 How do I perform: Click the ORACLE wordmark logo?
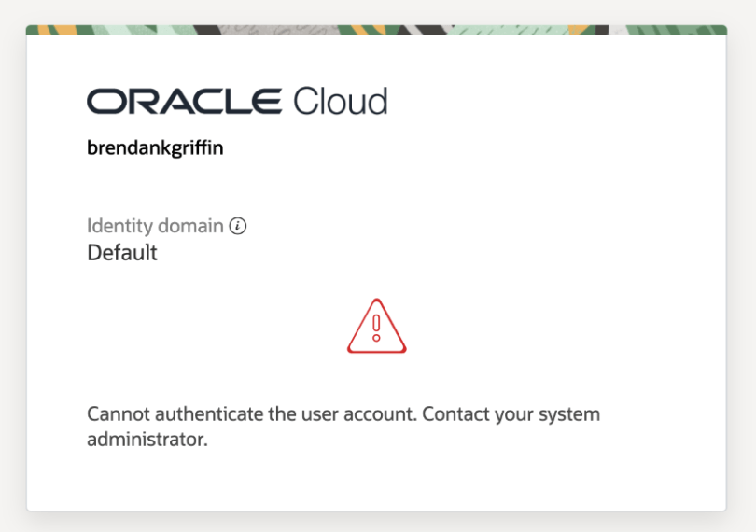185,101
